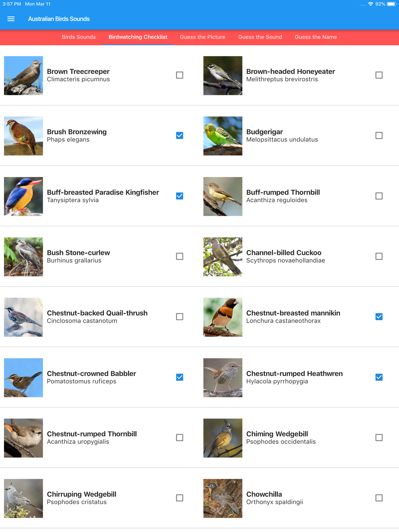The width and height of the screenshot is (399, 532).
Task: Open the Budgerigar bird photo
Action: click(223, 136)
